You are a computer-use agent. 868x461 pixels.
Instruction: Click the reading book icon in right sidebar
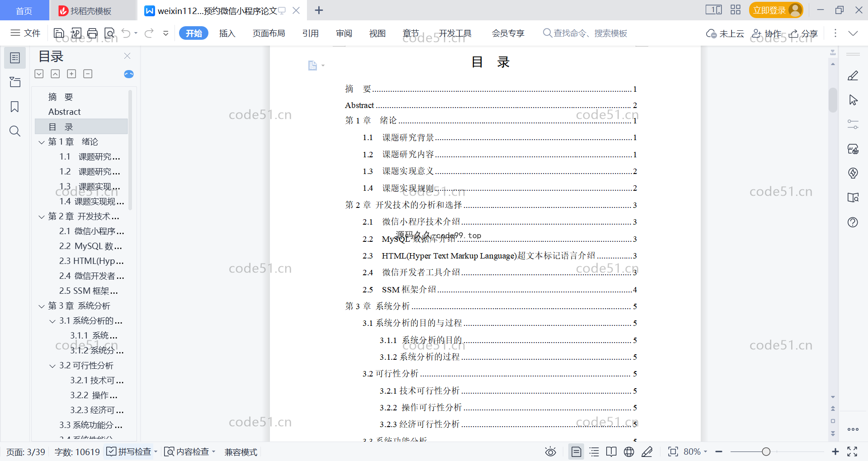coord(853,198)
